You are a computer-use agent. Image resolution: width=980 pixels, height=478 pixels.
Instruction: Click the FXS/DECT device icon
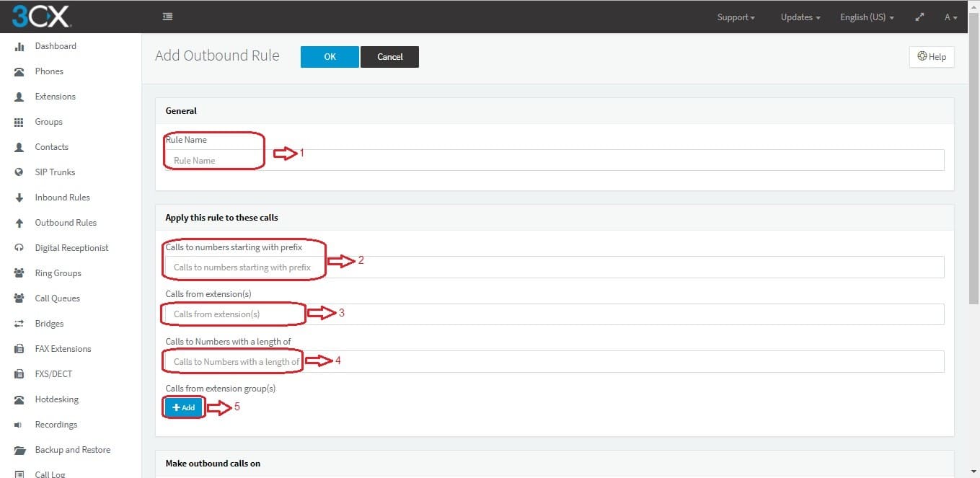pyautogui.click(x=19, y=374)
